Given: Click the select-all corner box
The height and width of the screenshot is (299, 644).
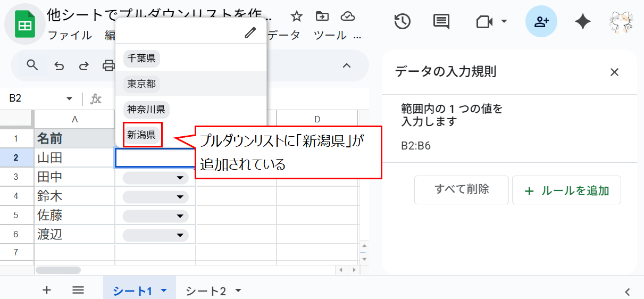Looking at the screenshot, I should pos(16,118).
